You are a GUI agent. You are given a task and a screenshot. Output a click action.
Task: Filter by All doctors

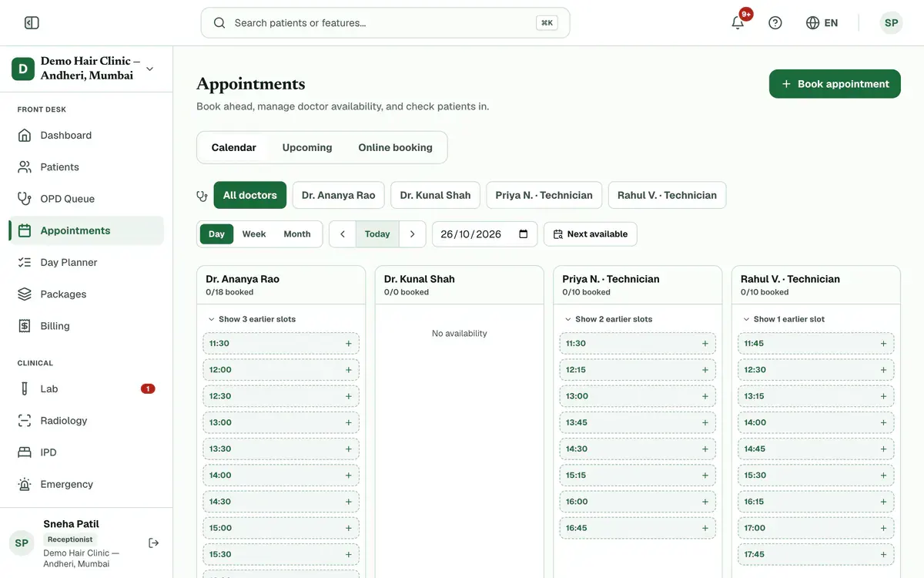(250, 195)
